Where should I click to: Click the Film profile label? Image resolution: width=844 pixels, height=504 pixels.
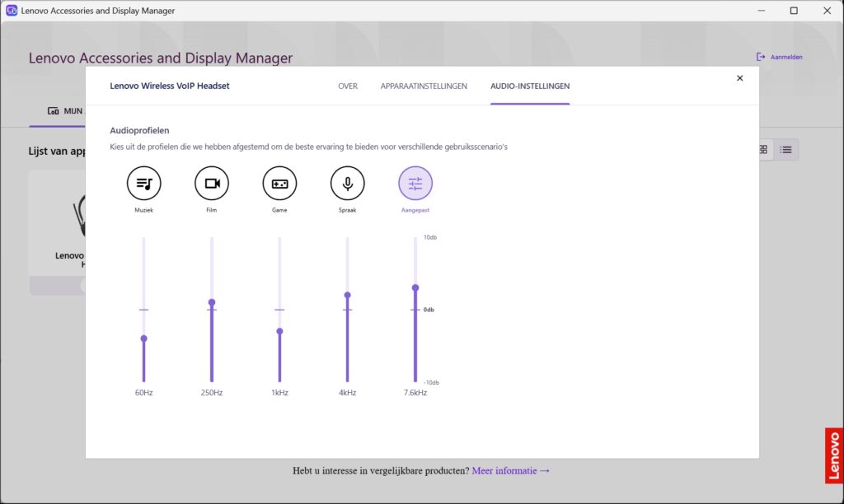pyautogui.click(x=212, y=210)
